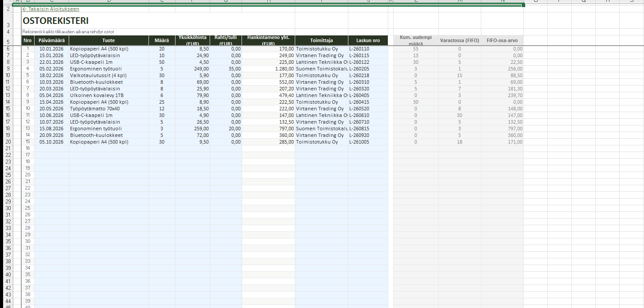Click the 'Tuote' table header
This screenshot has height=308, width=644.
[x=108, y=40]
